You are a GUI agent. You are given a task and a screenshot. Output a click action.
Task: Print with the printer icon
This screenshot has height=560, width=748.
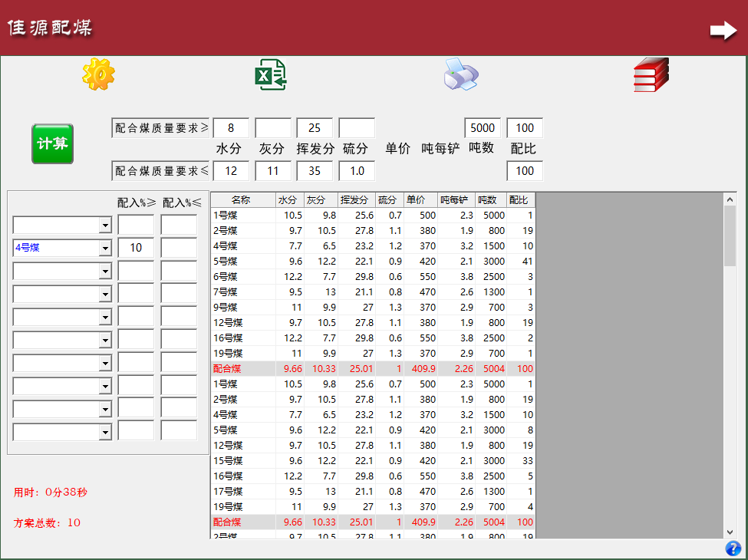tap(461, 74)
